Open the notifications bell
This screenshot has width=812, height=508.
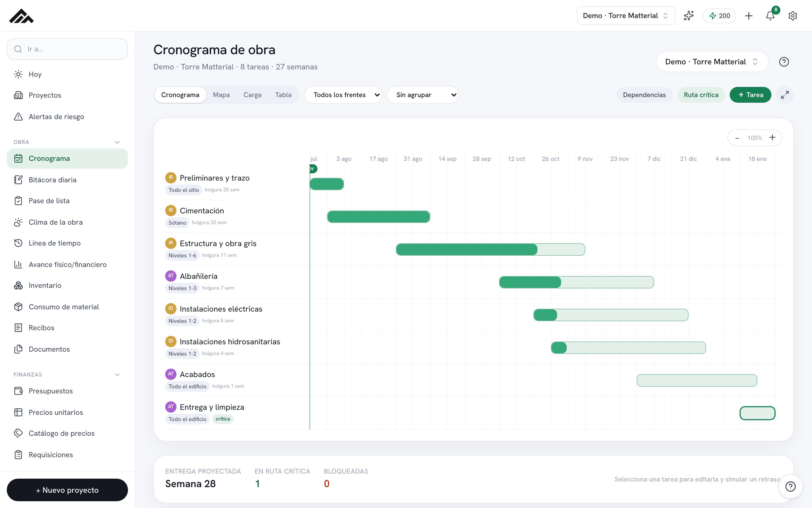click(x=770, y=16)
